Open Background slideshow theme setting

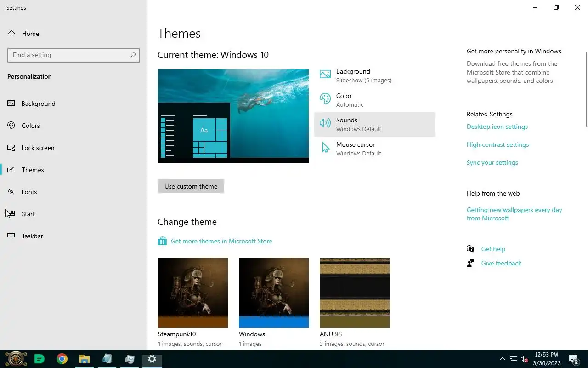(374, 76)
